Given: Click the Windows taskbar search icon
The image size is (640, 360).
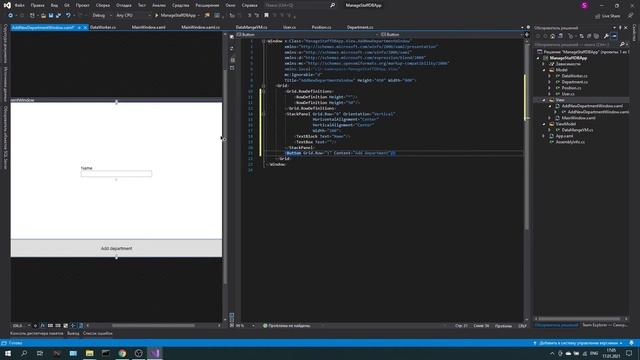Looking at the screenshot, I should click(24, 353).
